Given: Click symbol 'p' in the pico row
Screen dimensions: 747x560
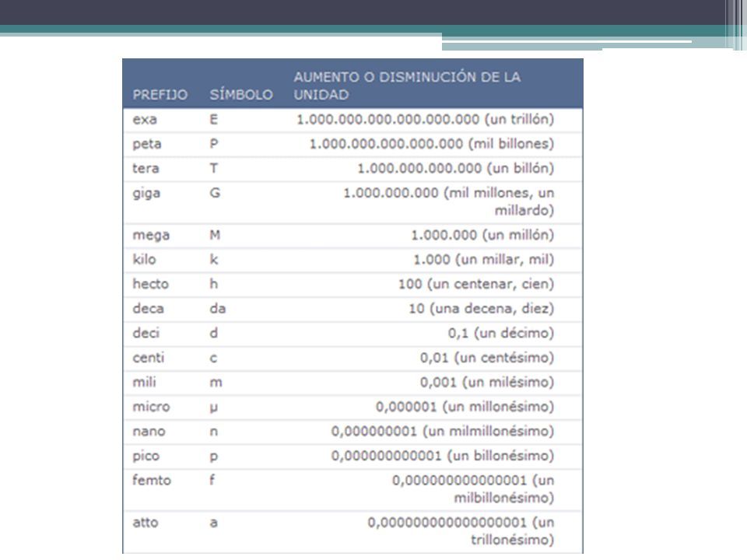Looking at the screenshot, I should point(213,457).
